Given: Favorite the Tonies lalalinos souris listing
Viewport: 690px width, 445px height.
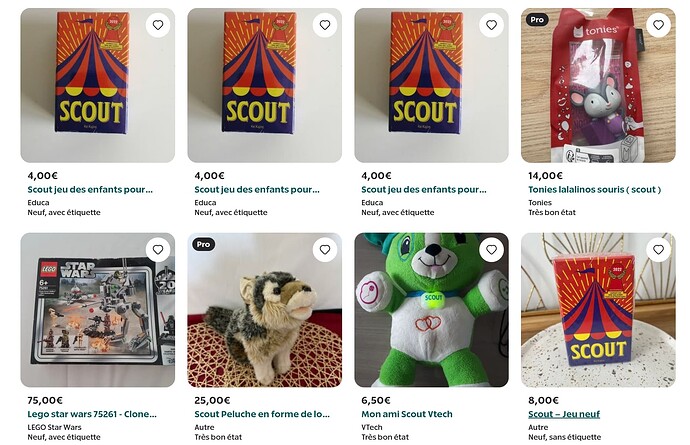Looking at the screenshot, I should point(657,25).
